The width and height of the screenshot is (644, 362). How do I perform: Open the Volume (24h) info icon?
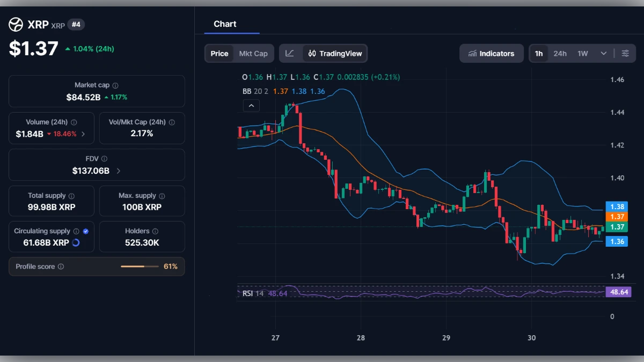74,122
